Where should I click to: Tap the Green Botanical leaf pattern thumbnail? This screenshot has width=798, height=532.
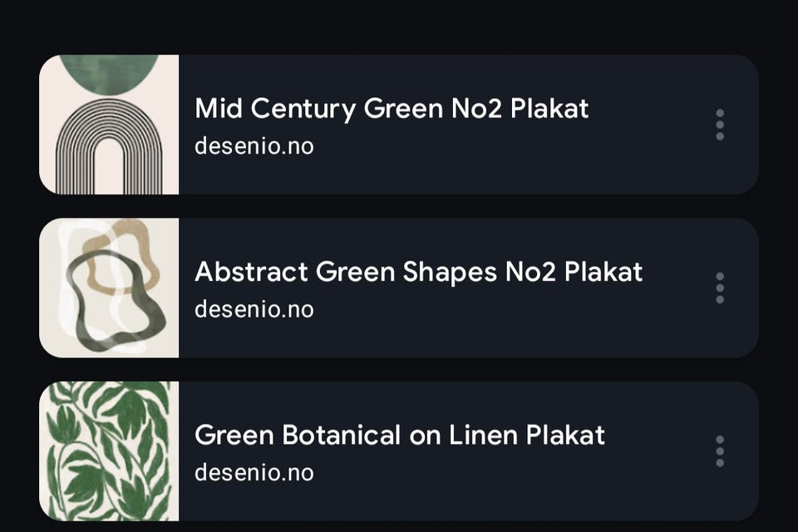pyautogui.click(x=109, y=451)
